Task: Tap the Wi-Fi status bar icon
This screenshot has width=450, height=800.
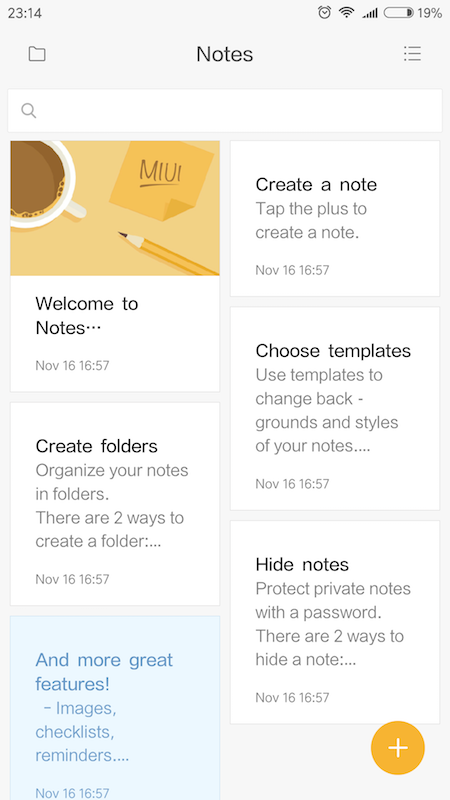Action: click(x=347, y=13)
